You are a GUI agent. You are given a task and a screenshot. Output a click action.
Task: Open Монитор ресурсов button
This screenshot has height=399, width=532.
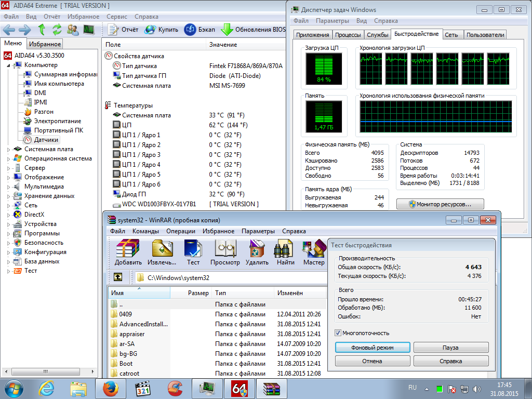point(441,204)
